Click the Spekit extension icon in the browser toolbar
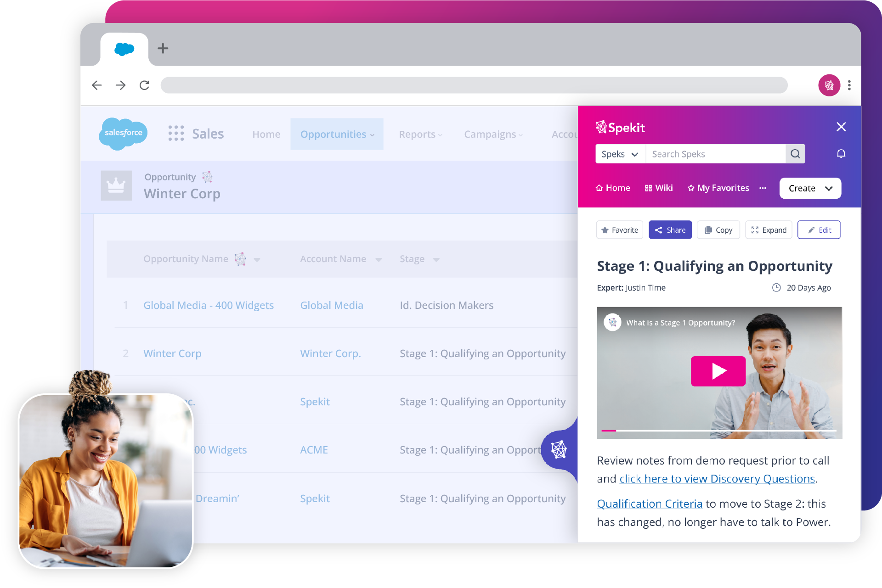The image size is (882, 588). click(x=829, y=85)
